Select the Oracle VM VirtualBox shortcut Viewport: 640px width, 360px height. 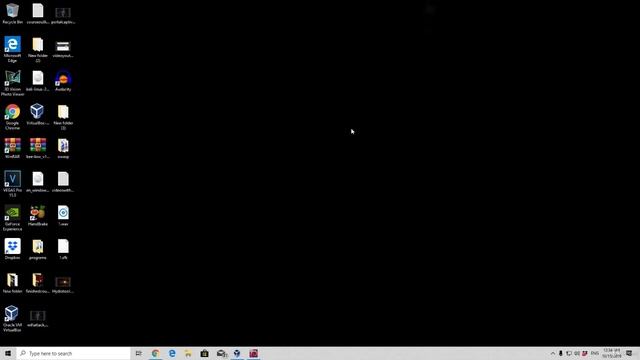(x=12, y=319)
